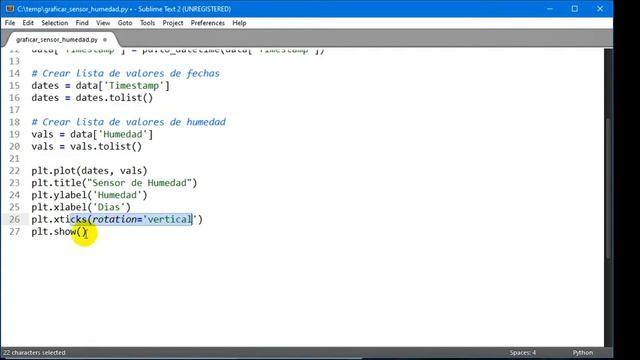Open the Tools menu
The image size is (640, 360).
point(147,23)
